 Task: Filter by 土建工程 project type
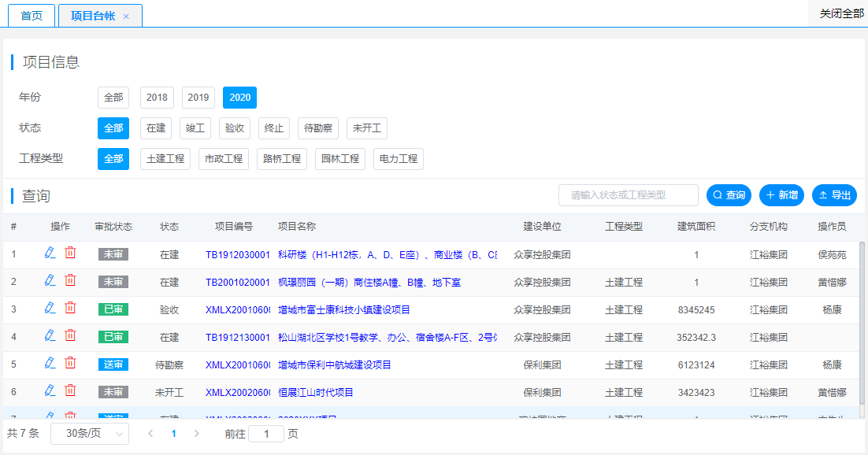[165, 159]
